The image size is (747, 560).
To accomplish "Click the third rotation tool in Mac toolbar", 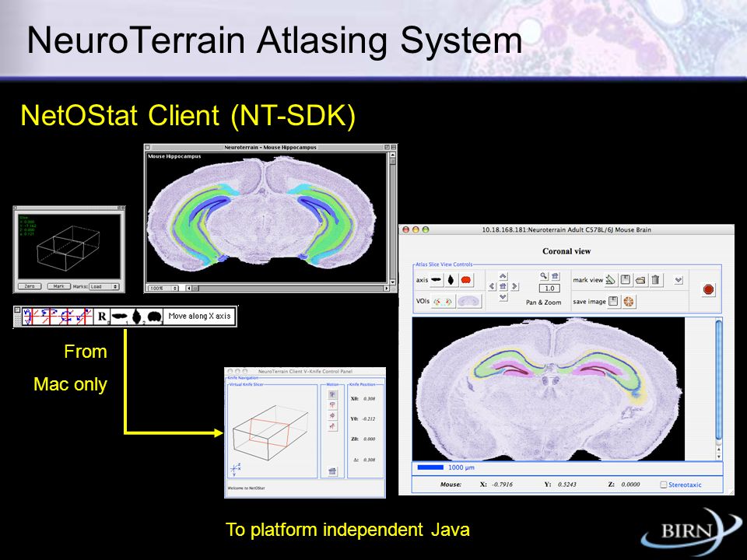I will coord(67,317).
